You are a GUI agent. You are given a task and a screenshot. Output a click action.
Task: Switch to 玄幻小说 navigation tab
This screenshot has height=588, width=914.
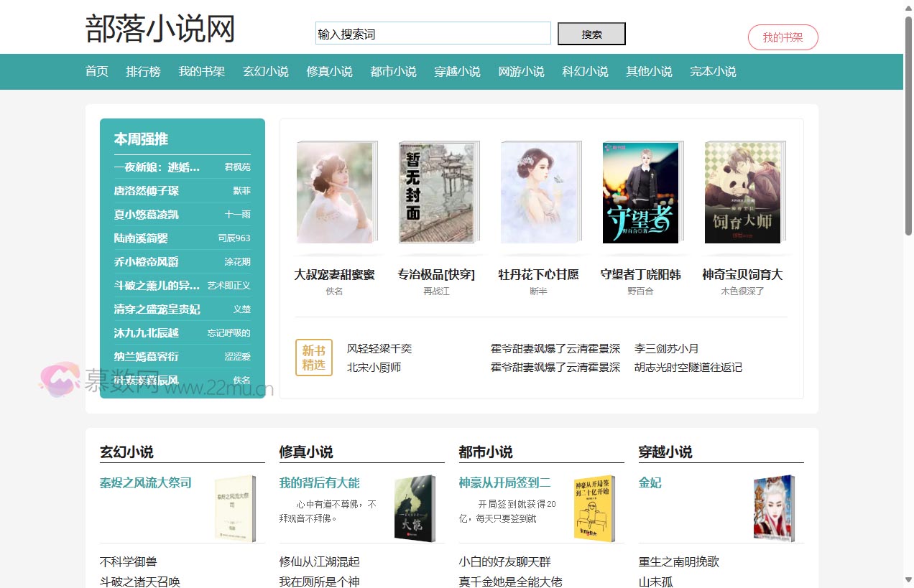click(x=265, y=72)
